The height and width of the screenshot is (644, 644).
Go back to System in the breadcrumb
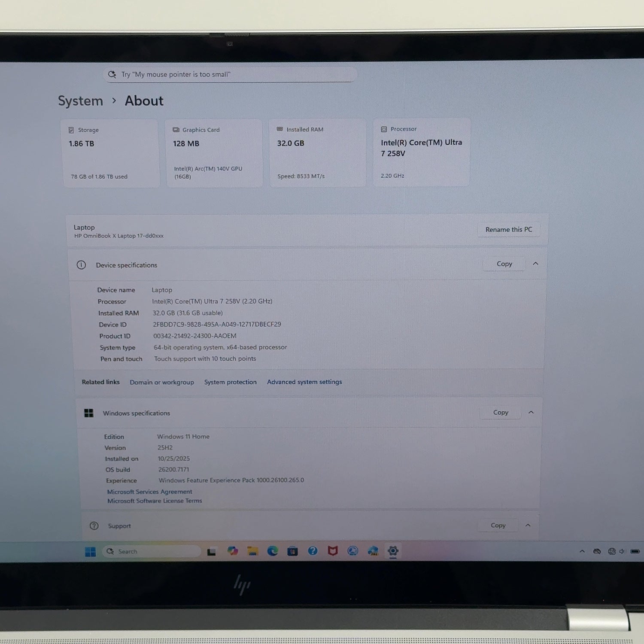point(81,101)
